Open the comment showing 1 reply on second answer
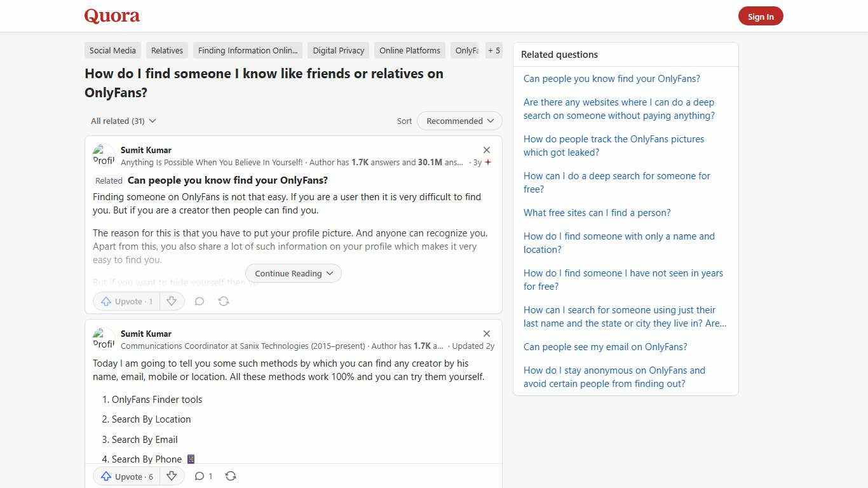Viewport: 868px width, 488px height. point(203,476)
